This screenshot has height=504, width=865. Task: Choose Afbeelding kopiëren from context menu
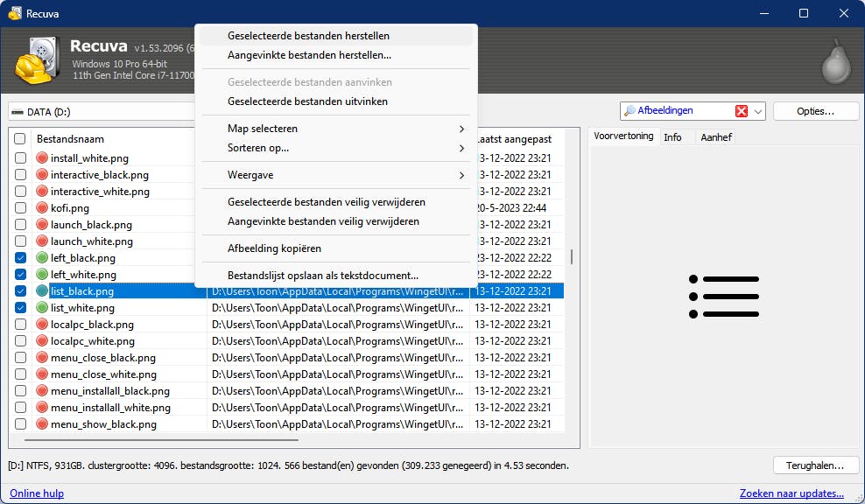336,248
